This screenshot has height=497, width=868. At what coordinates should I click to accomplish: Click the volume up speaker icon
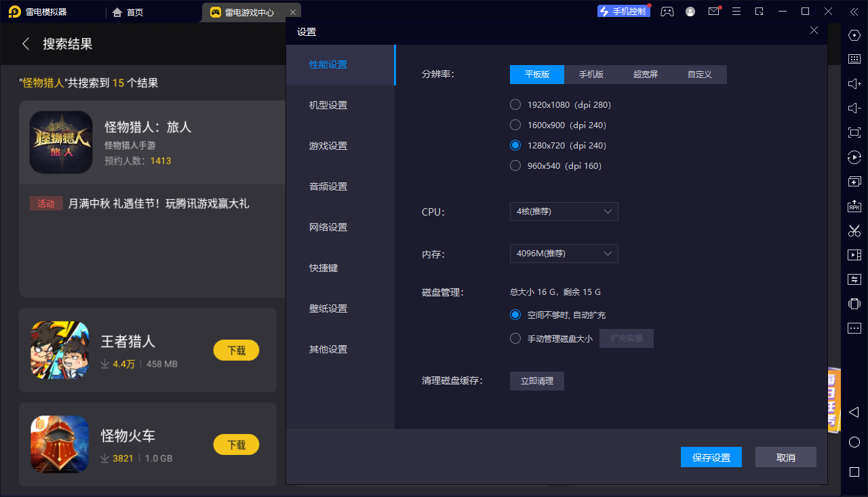click(854, 83)
